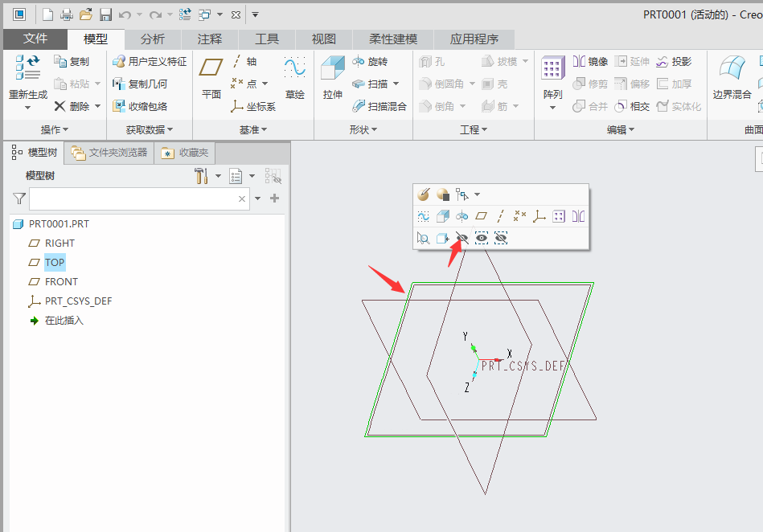Click zoom to selected icon in mini toolbar
The height and width of the screenshot is (532, 763).
pyautogui.click(x=424, y=239)
